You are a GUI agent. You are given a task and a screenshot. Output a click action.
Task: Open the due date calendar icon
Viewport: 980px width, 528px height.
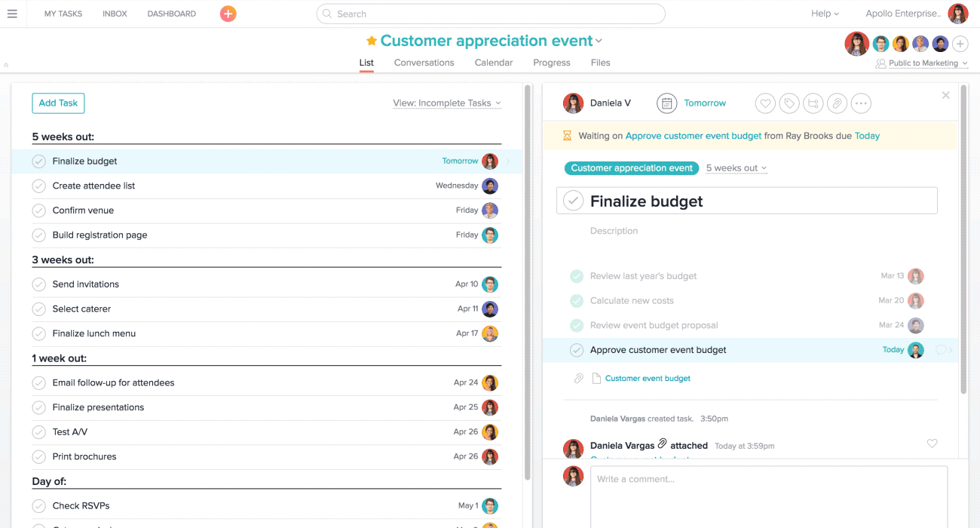(x=666, y=103)
